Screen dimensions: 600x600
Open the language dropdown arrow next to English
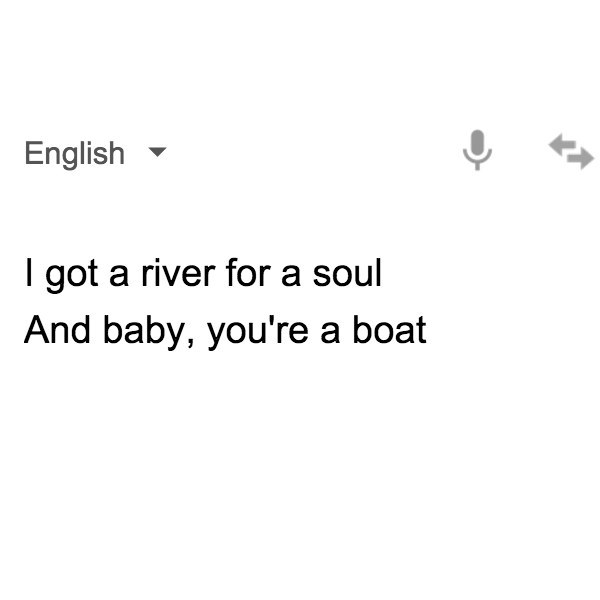tap(157, 152)
